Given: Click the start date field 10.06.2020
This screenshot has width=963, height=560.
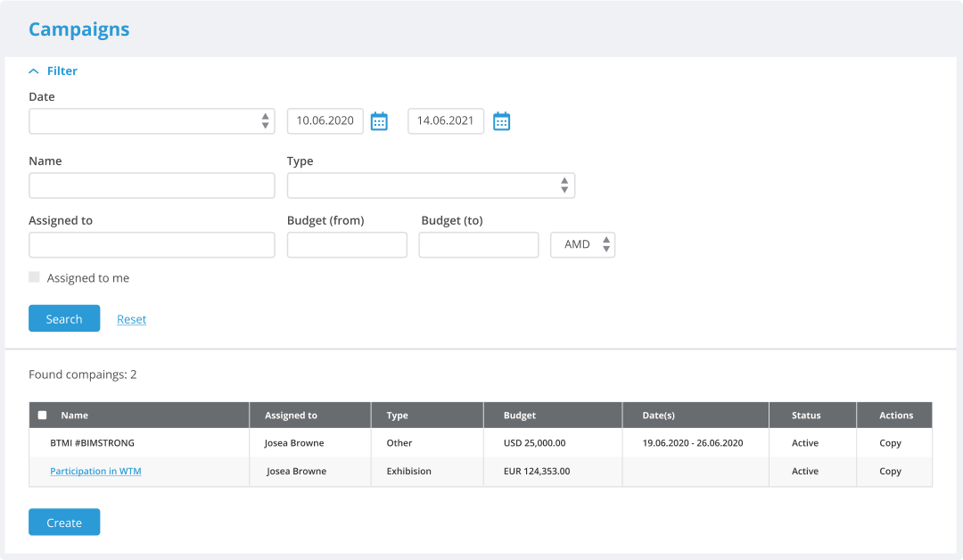Looking at the screenshot, I should click(325, 121).
